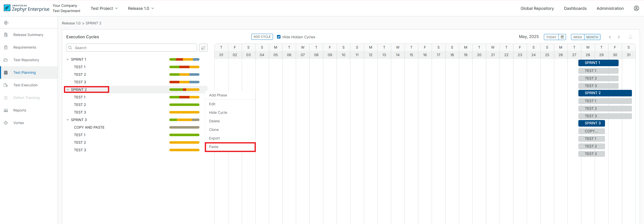
Task: Click the sort order icon beside search
Action: coord(203,48)
